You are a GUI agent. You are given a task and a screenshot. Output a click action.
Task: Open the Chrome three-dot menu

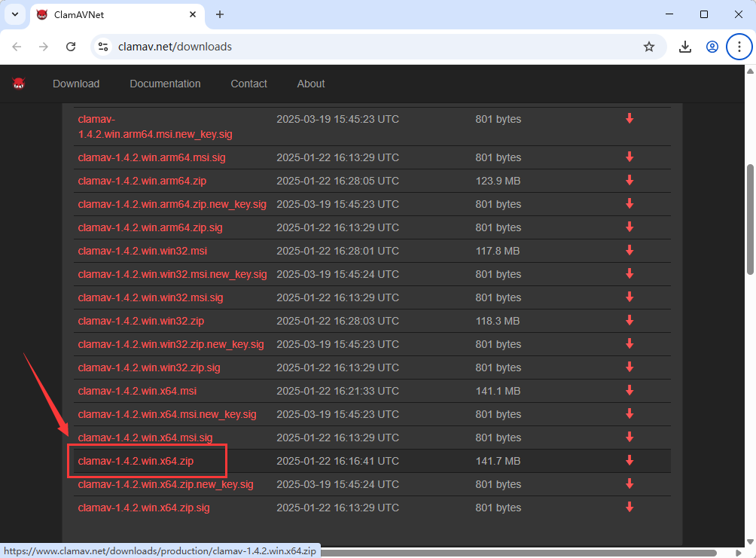739,47
